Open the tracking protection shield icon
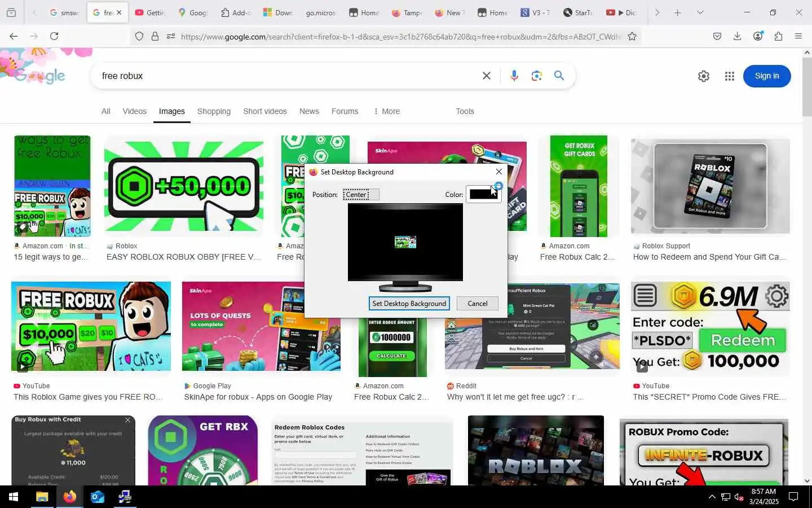Screen dimensions: 812x508 tap(139, 37)
